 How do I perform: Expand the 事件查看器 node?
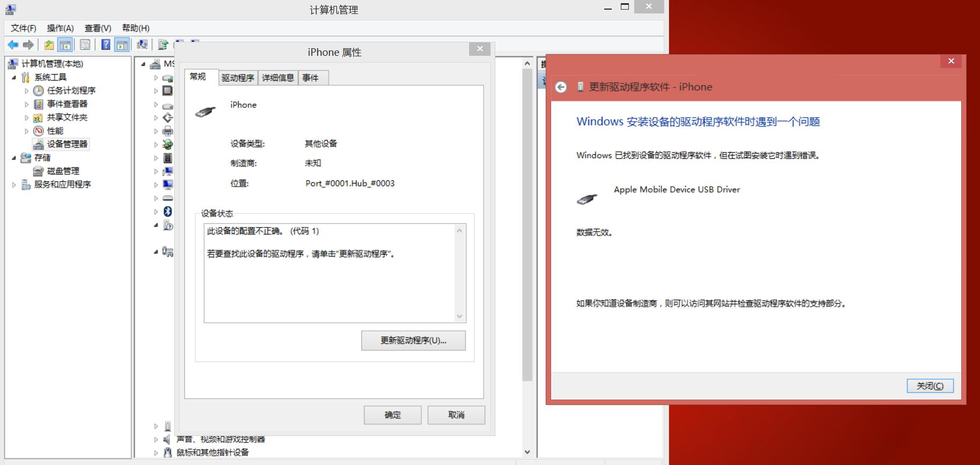click(x=27, y=104)
